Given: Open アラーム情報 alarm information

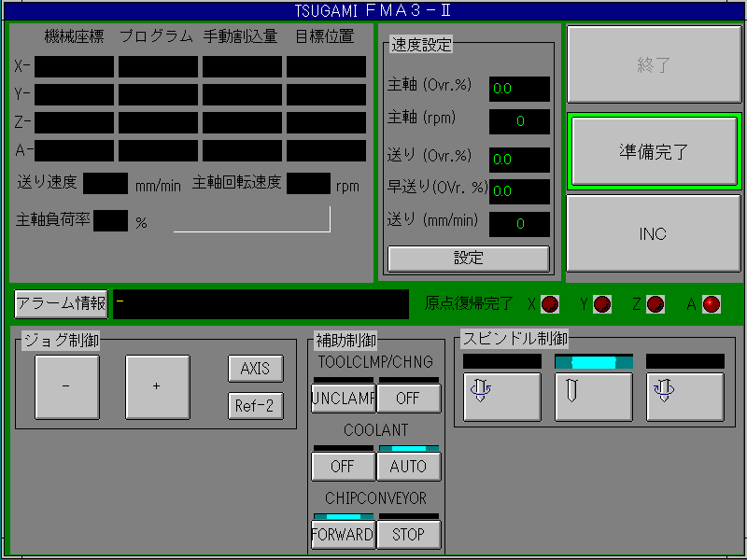Looking at the screenshot, I should 61,304.
